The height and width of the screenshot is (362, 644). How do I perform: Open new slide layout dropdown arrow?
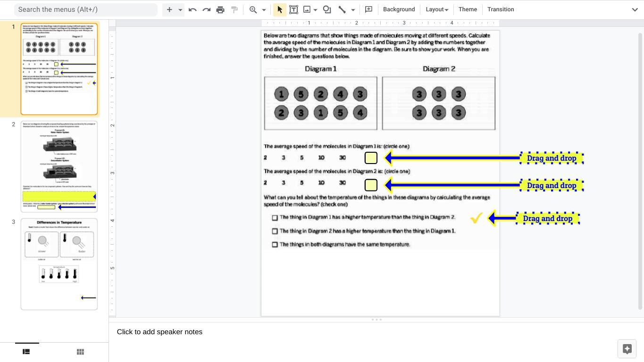pos(180,9)
